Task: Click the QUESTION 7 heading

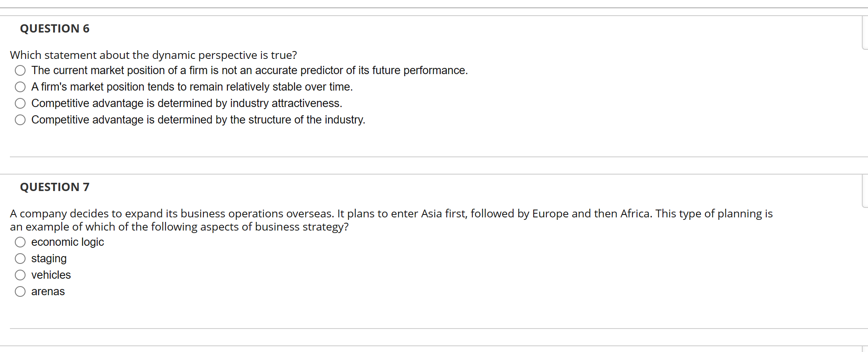Action: [x=55, y=186]
